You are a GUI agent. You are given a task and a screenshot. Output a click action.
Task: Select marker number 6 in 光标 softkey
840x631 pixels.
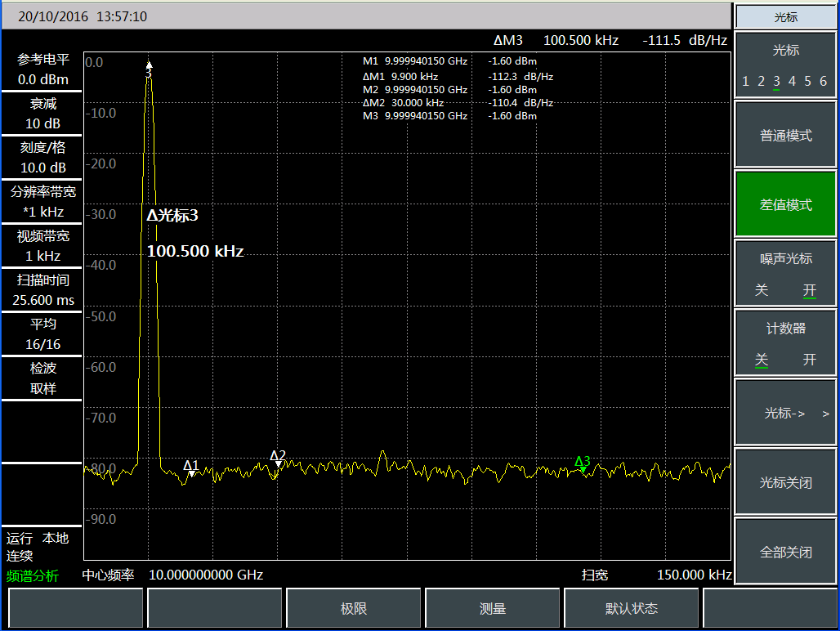[823, 81]
